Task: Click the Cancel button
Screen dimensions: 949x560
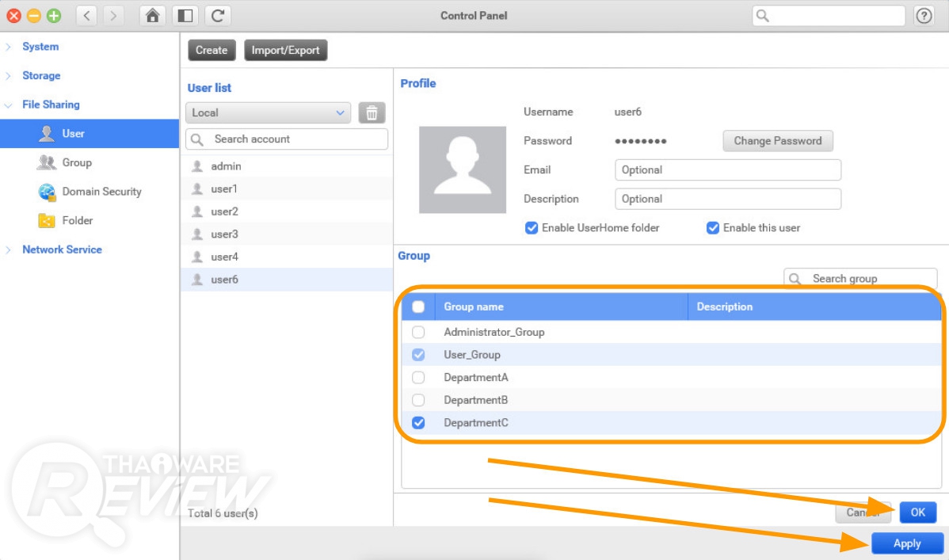Action: point(863,512)
